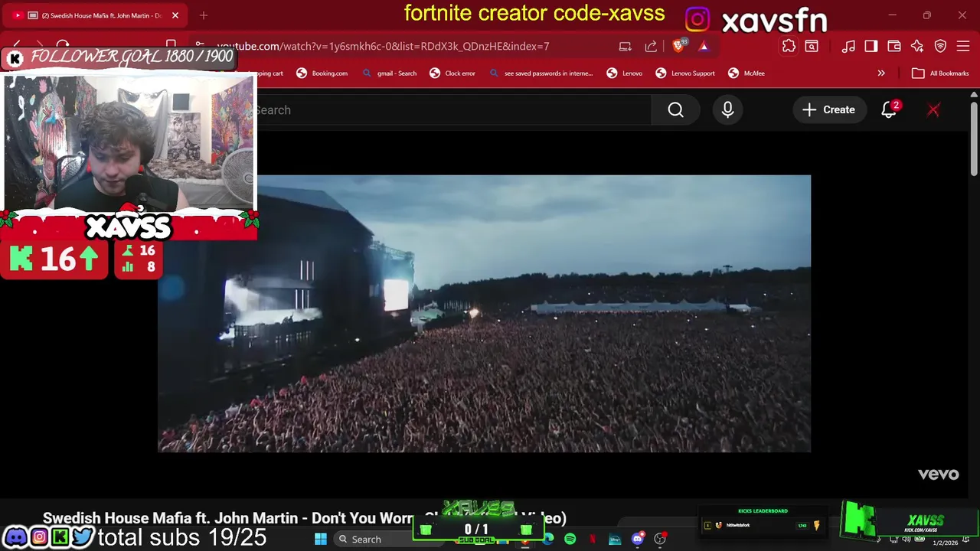Screen dimensions: 980x551
Task: Close the Swedish House Mafia browser tab
Action: click(175, 15)
